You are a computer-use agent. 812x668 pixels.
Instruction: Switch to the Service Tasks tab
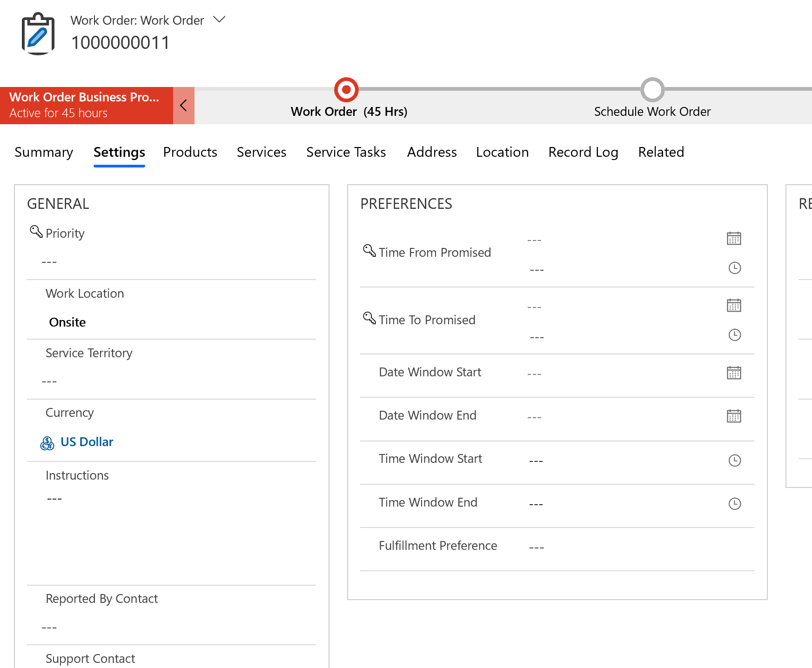[346, 152]
